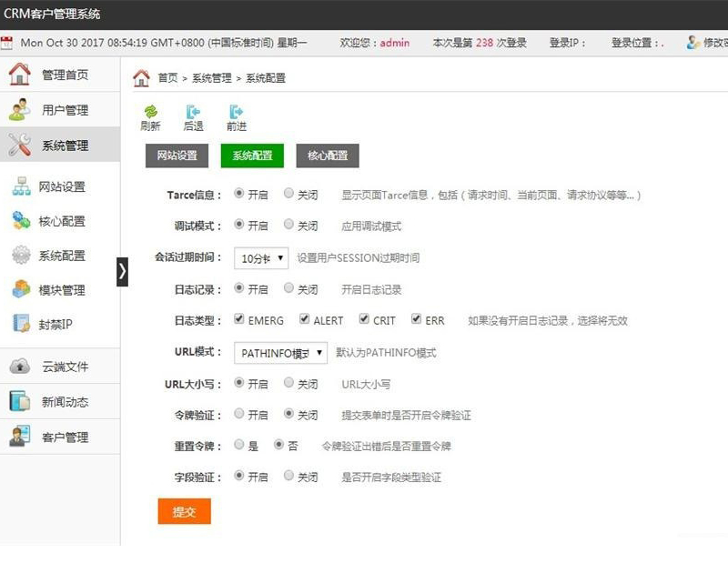Click the refresh (刷新) toolbar icon

click(x=150, y=112)
